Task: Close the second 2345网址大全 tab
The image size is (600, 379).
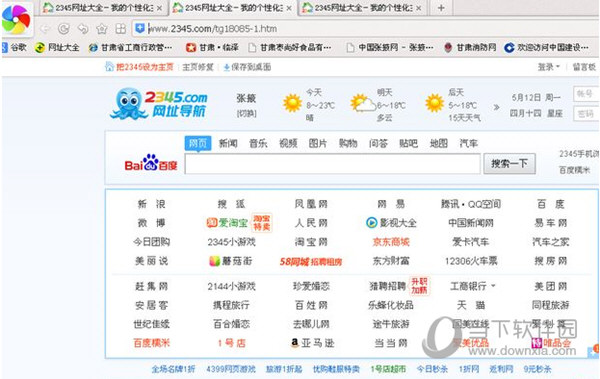Action: 289,8
